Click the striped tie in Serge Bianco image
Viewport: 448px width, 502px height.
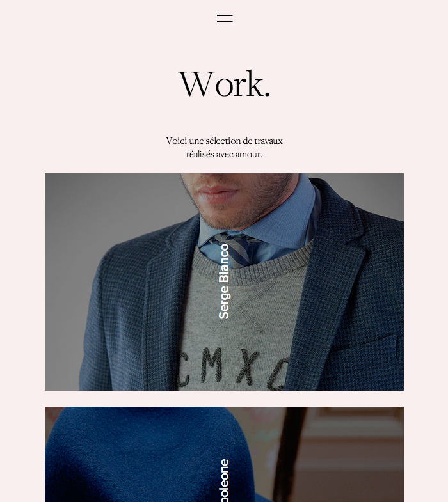237,248
